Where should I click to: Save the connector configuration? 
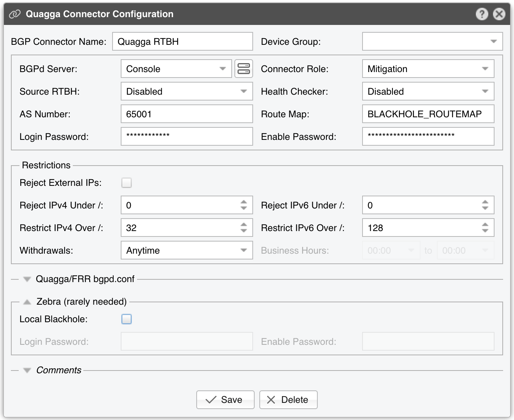click(x=225, y=400)
